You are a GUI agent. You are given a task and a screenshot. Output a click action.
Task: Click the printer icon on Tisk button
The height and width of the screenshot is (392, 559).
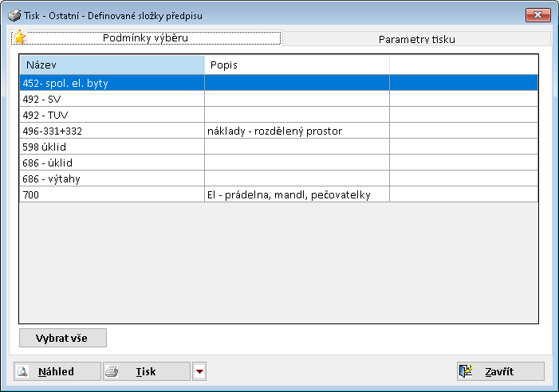coord(112,371)
